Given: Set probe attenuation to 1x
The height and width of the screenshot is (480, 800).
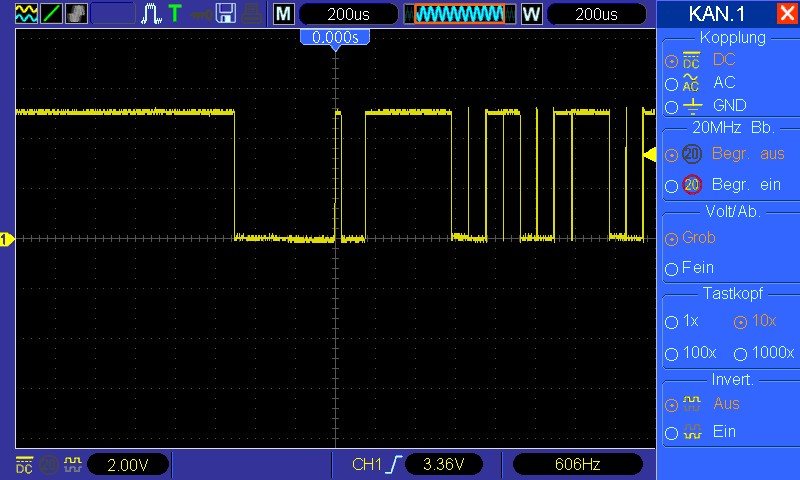Looking at the screenshot, I should click(672, 323).
